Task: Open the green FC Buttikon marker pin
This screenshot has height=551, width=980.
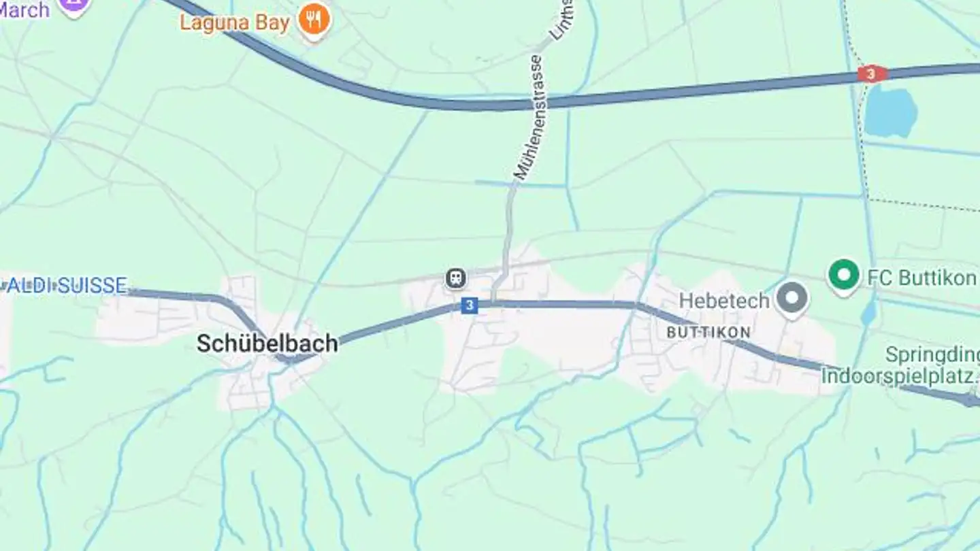Action: coord(844,276)
